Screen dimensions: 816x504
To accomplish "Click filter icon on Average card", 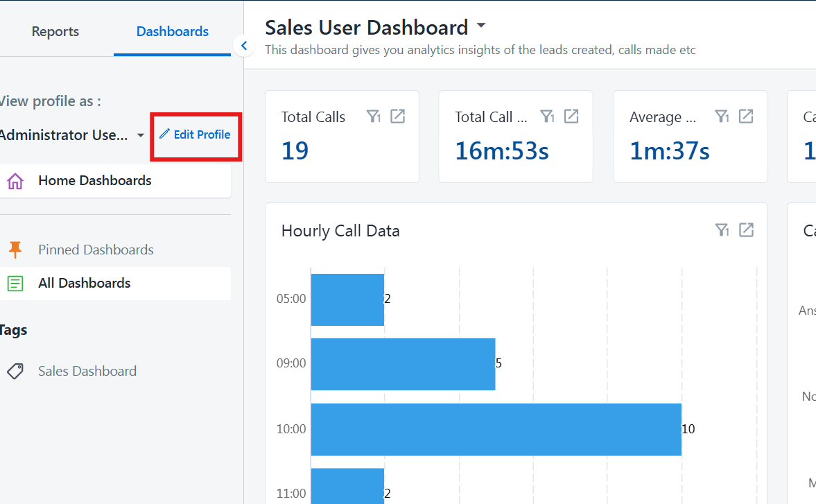I will [722, 116].
